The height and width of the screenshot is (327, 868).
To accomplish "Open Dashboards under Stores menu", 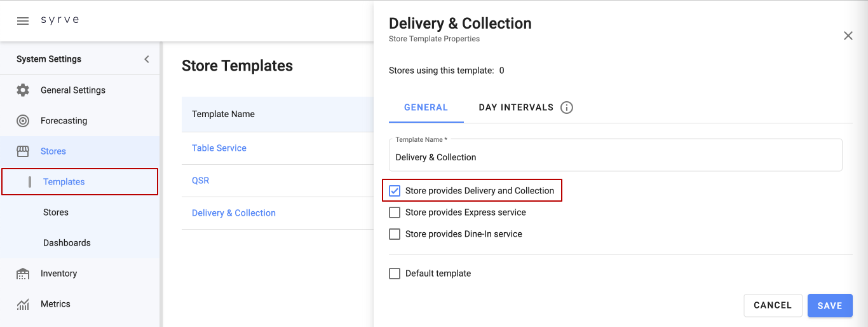I will coord(67,243).
